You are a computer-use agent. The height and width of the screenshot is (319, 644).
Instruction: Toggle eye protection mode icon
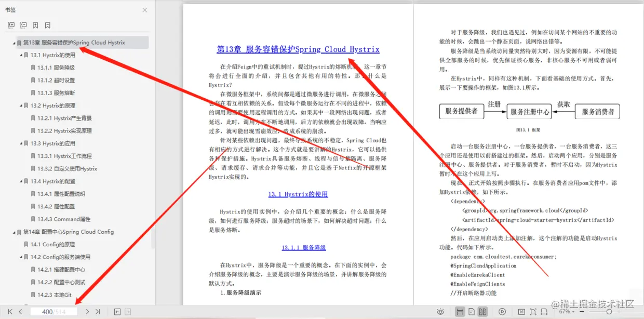pyautogui.click(x=440, y=312)
